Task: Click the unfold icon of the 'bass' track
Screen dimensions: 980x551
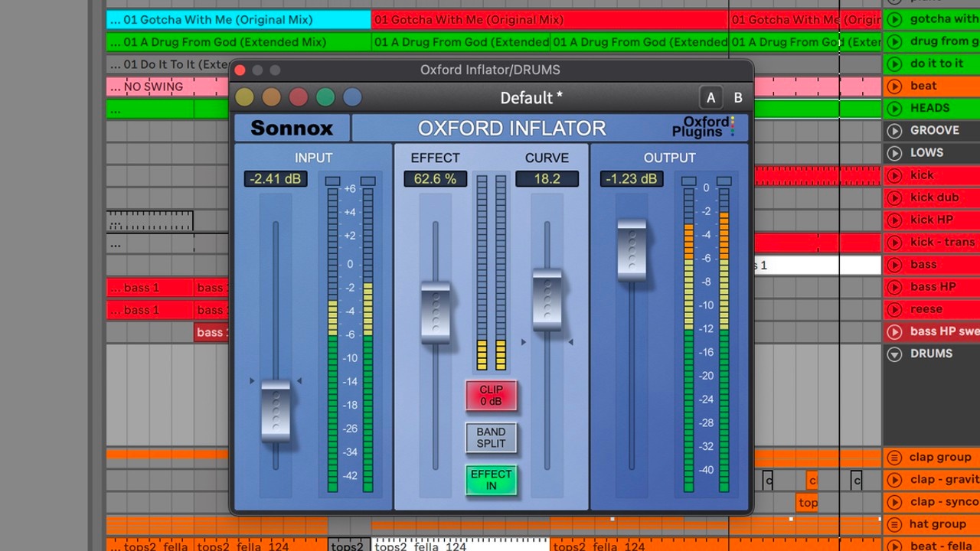Action: click(894, 265)
